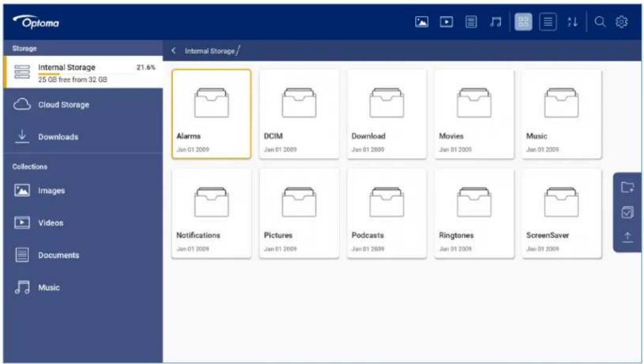The width and height of the screenshot is (644, 364).
Task: Select Internal Storage in sidebar
Action: pos(83,73)
